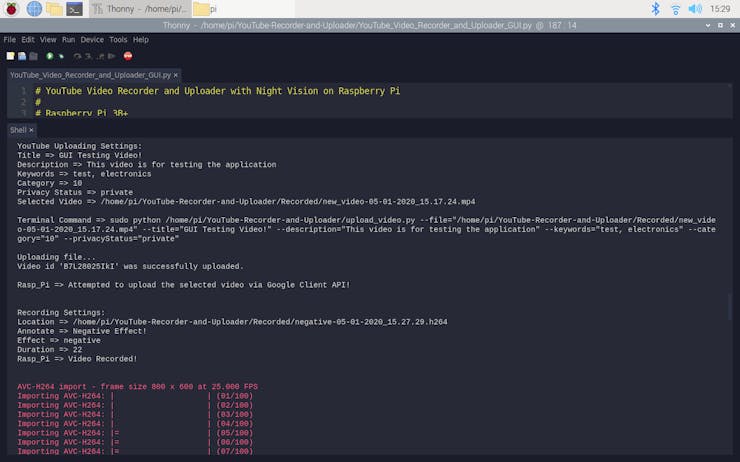
Task: Launch the terminal from the taskbar
Action: pyautogui.click(x=75, y=8)
